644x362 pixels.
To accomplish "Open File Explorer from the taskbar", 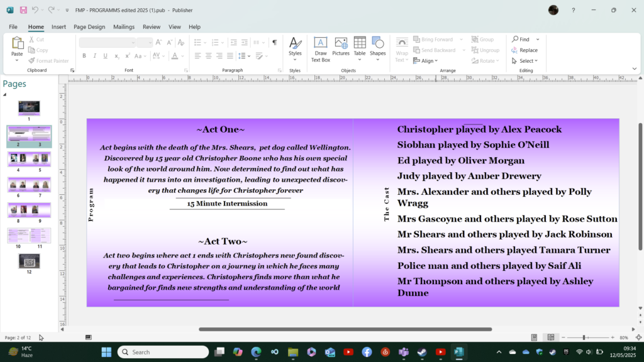I will (x=293, y=352).
